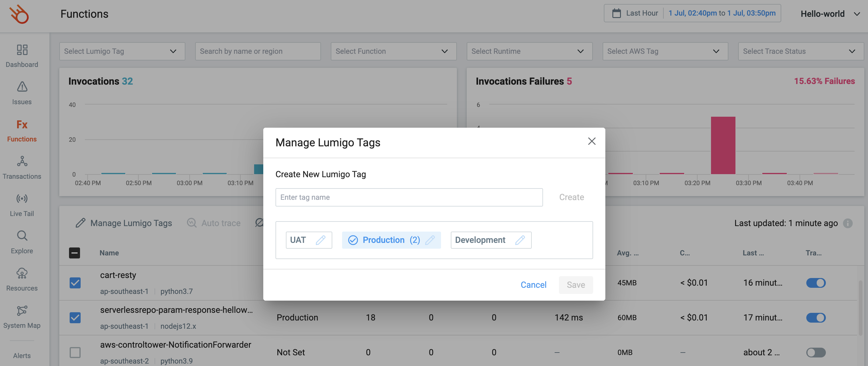Click the Enter tag name field
This screenshot has height=366, width=868.
409,197
